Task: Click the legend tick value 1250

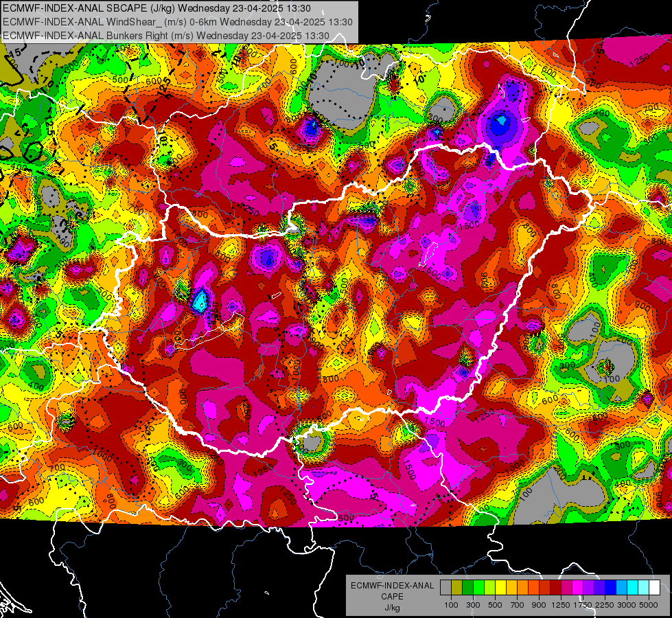Action: (561, 605)
